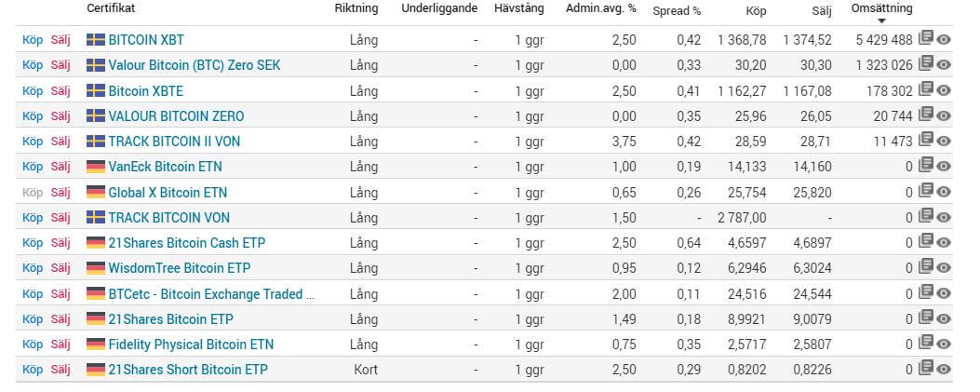
Task: Click the Certifikat column header
Action: pyautogui.click(x=111, y=8)
